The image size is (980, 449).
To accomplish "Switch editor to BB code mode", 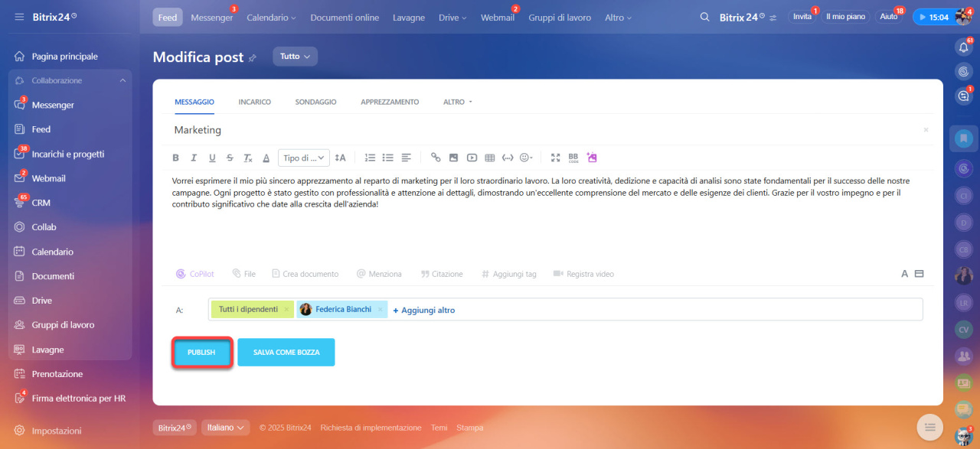I will pos(573,158).
